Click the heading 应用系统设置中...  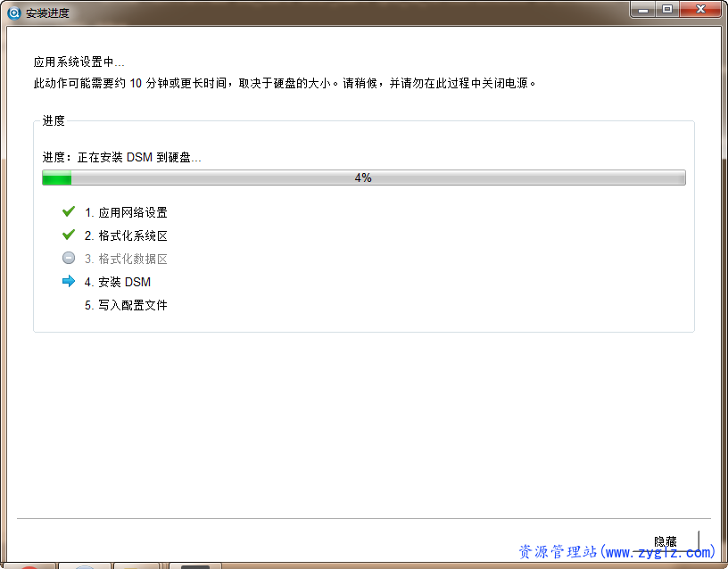point(79,62)
